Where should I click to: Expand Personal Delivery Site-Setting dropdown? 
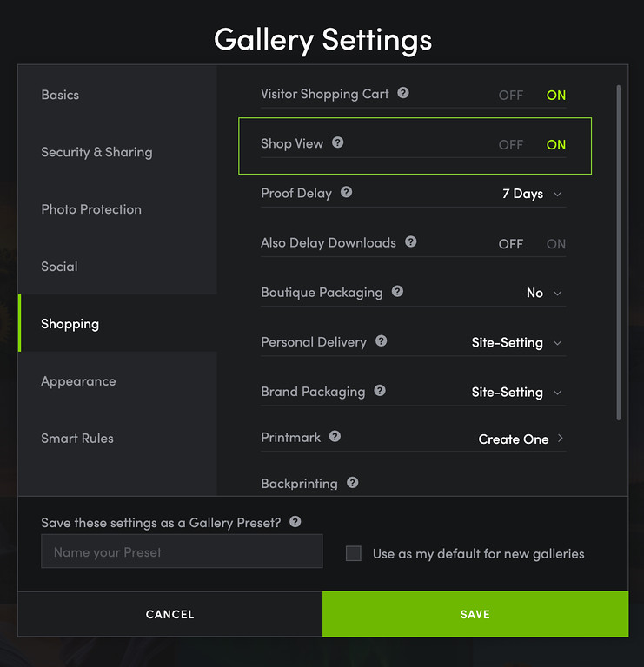(517, 343)
